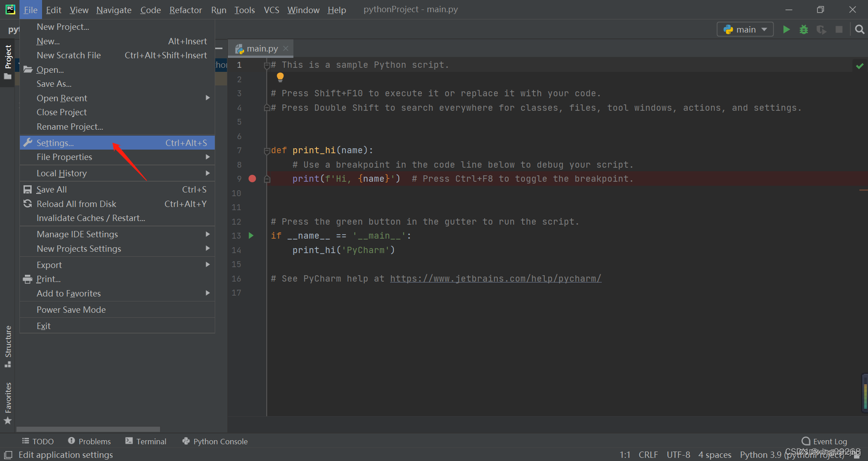
Task: Choose Exit in File menu
Action: tap(117, 326)
